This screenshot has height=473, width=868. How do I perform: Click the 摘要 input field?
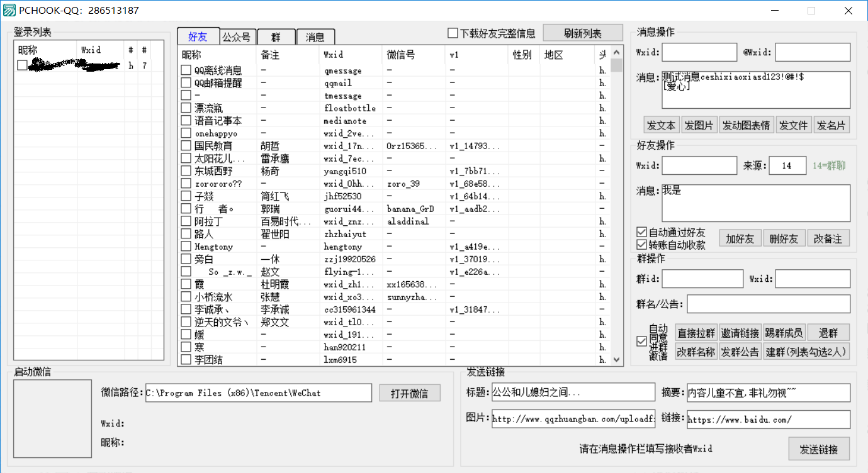tap(769, 393)
